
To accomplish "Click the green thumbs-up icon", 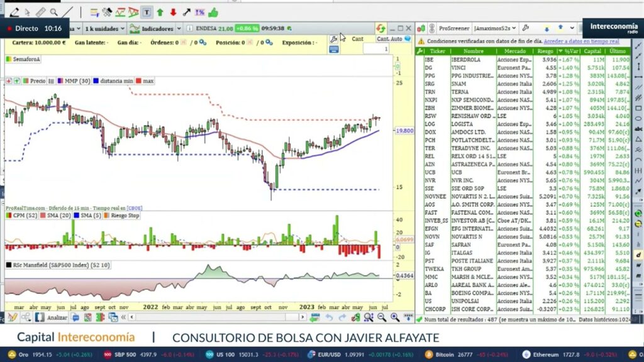I will 213,13.
